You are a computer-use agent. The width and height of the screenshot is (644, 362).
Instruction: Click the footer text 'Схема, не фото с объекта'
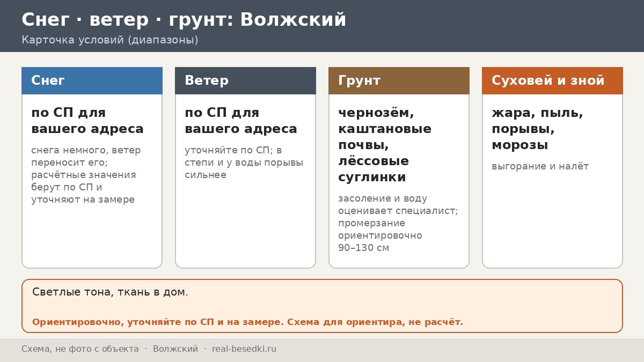[80, 349]
